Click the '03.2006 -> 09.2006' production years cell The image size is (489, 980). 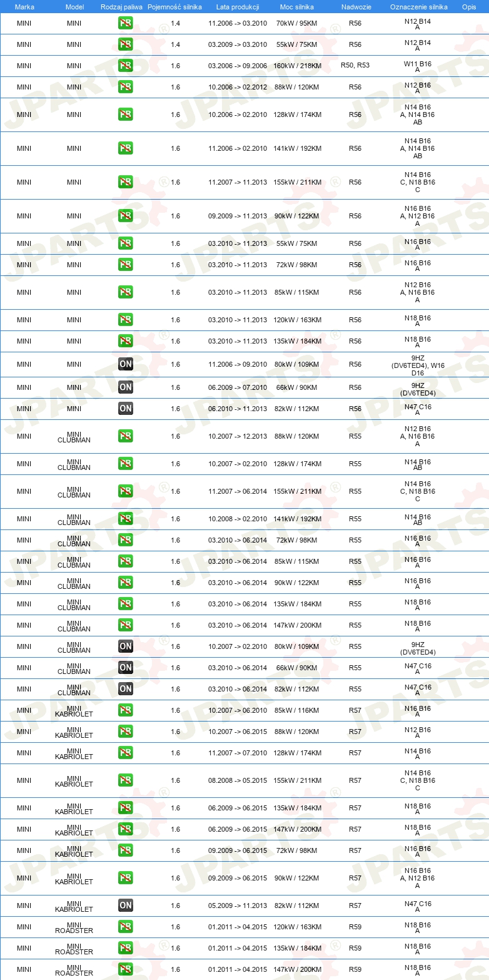coord(238,66)
